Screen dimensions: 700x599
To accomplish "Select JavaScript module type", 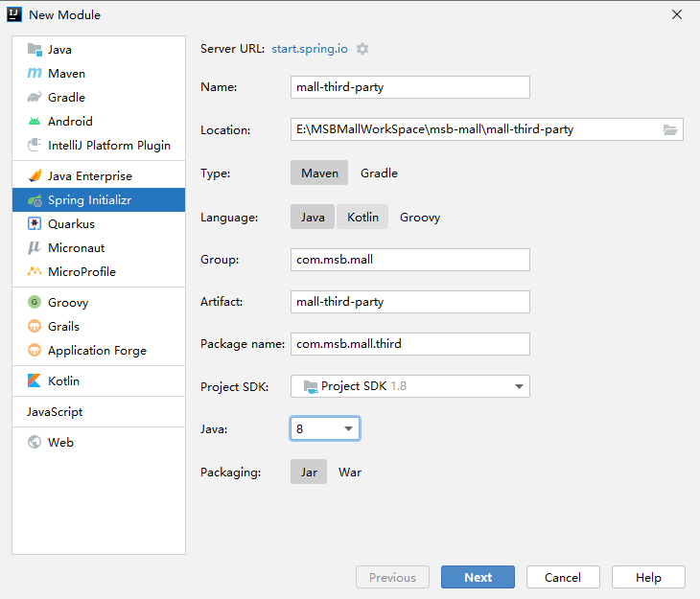I will click(x=99, y=411).
